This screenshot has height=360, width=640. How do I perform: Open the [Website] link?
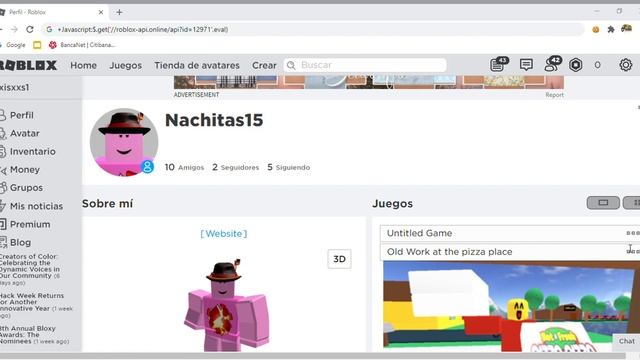pyautogui.click(x=224, y=233)
